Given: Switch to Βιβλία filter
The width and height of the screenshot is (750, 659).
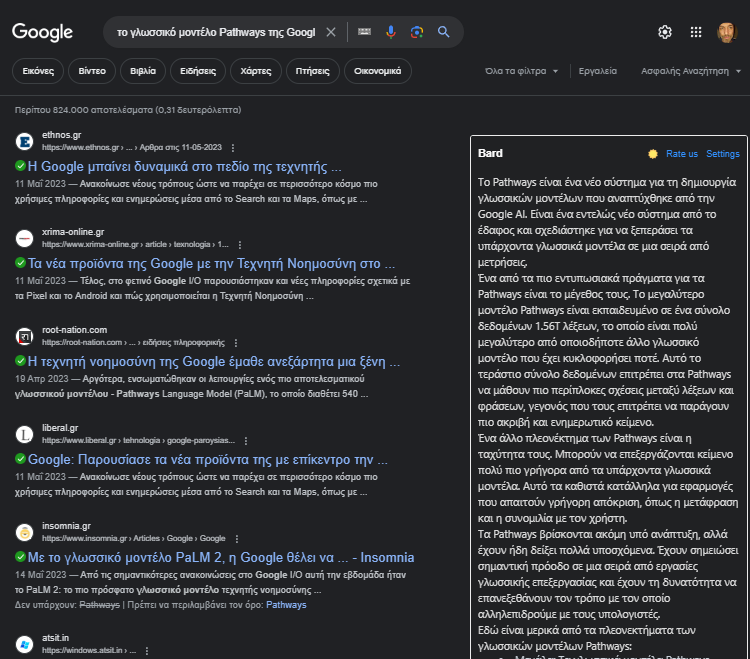Looking at the screenshot, I should [143, 71].
